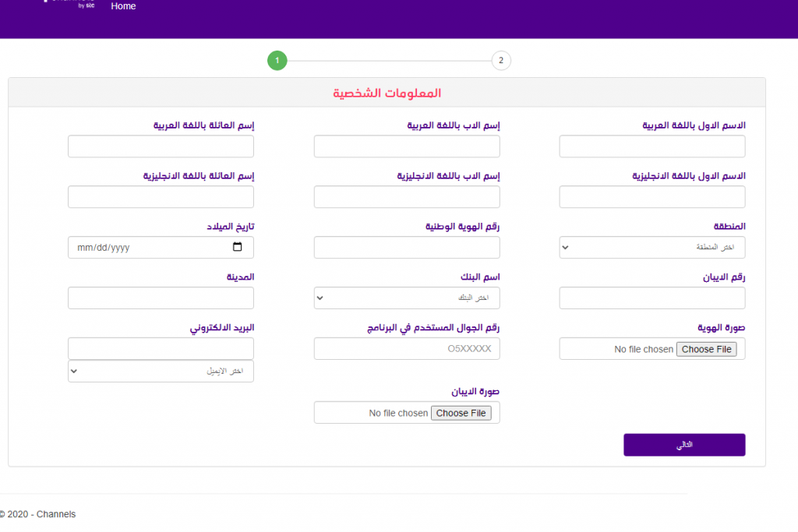Open the email domain dropdown under البريد الالكتروني
This screenshot has height=532, width=798.
161,372
